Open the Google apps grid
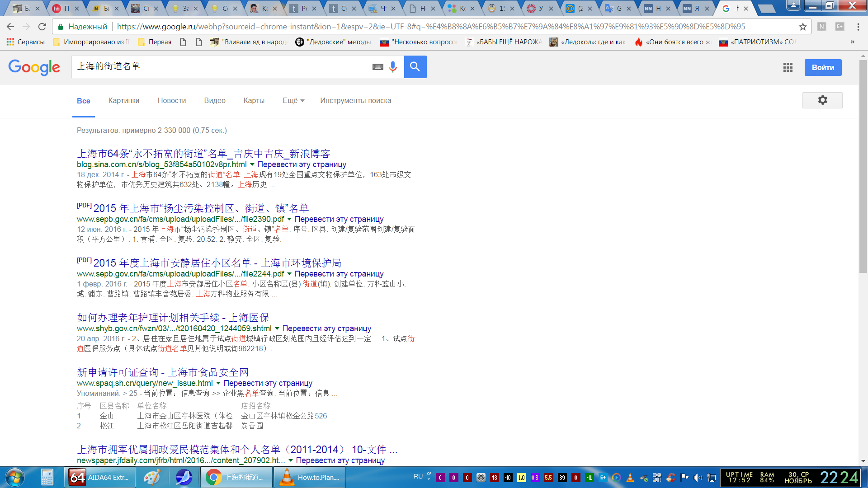The height and width of the screenshot is (488, 868). (x=788, y=67)
